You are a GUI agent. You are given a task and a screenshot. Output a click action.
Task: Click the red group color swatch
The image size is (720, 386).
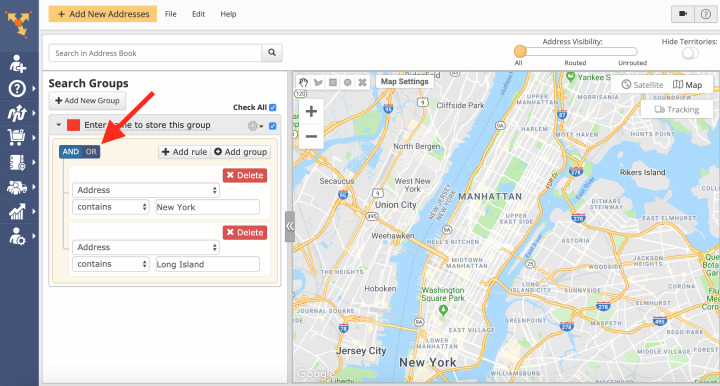73,125
